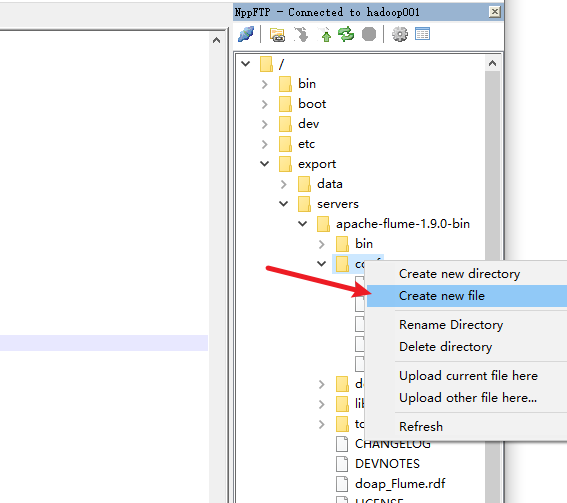Choose Delete directory
Screen dimensions: 567x503
click(446, 347)
